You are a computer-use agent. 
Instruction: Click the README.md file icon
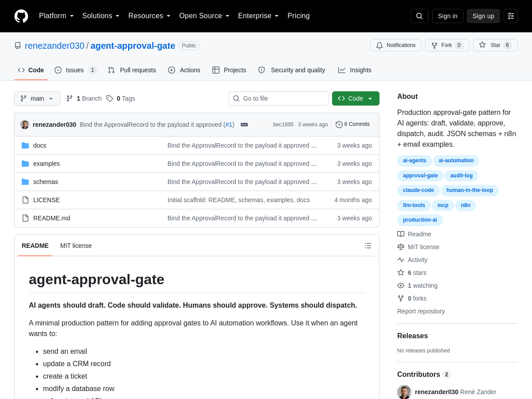pos(25,218)
